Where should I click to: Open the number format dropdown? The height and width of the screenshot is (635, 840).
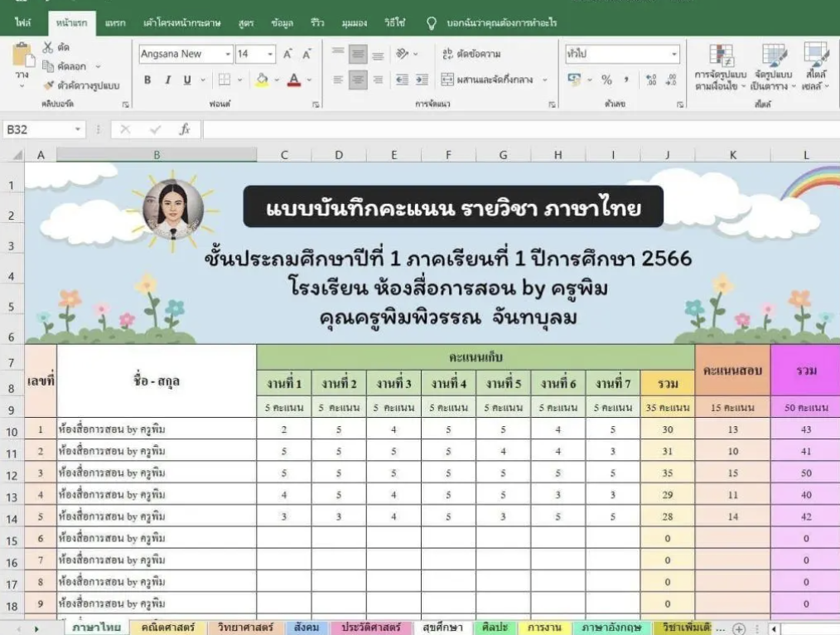tap(622, 54)
